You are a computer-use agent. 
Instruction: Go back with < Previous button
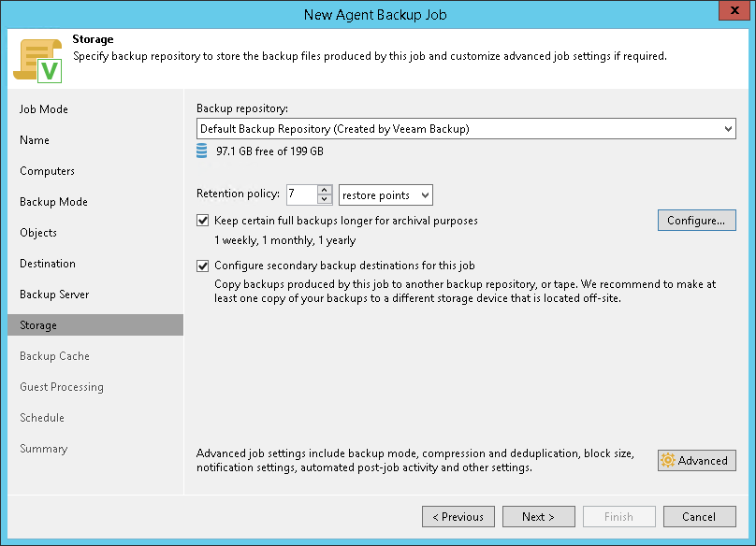point(458,516)
